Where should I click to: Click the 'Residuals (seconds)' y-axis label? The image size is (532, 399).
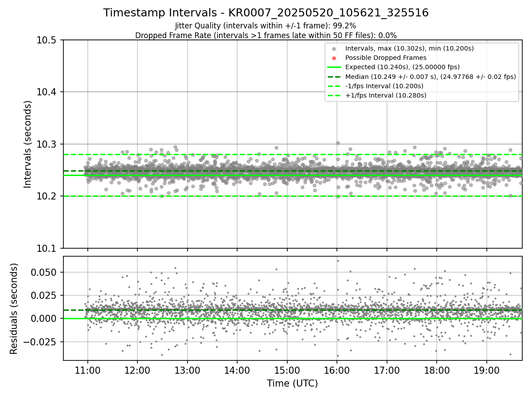[14, 309]
